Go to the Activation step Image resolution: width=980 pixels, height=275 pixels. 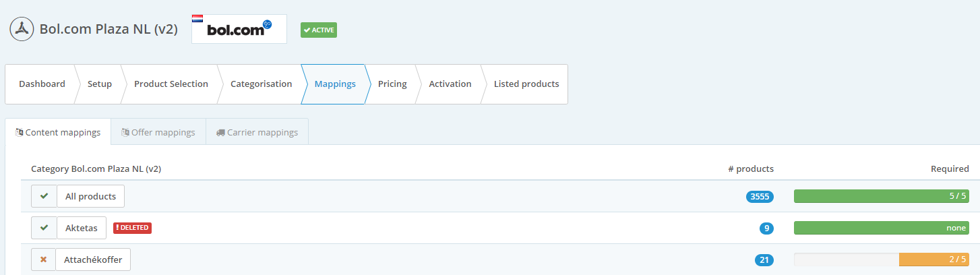(450, 84)
